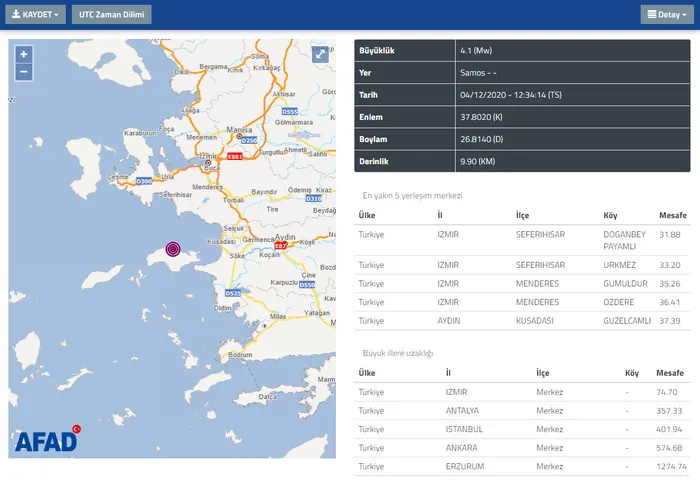
Task: Click the GUZELCAMLI village entry
Action: (627, 320)
